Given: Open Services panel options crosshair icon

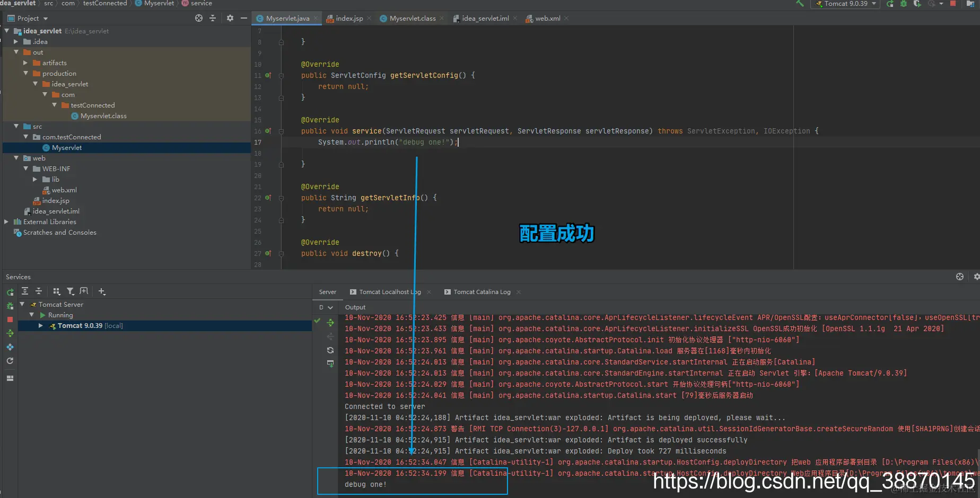Looking at the screenshot, I should [960, 277].
